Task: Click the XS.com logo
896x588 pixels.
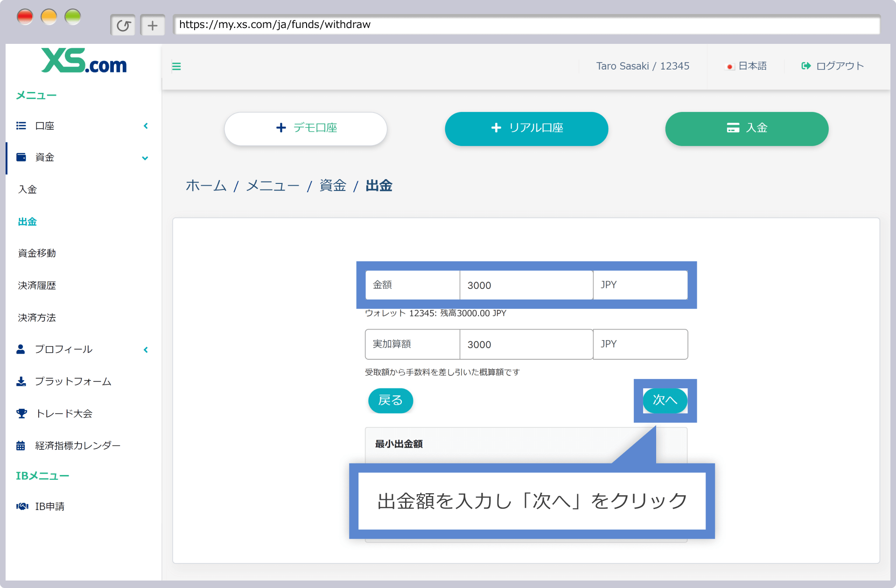Action: pyautogui.click(x=84, y=61)
